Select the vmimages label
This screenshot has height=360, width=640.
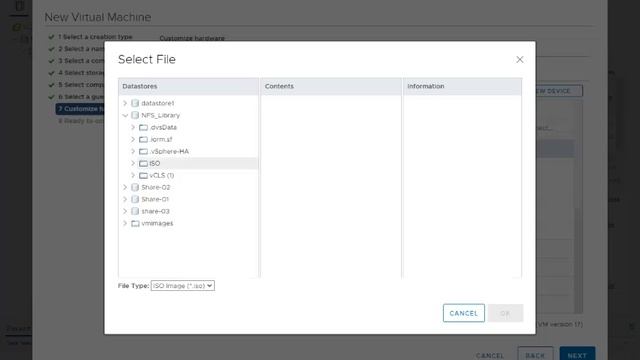click(157, 223)
